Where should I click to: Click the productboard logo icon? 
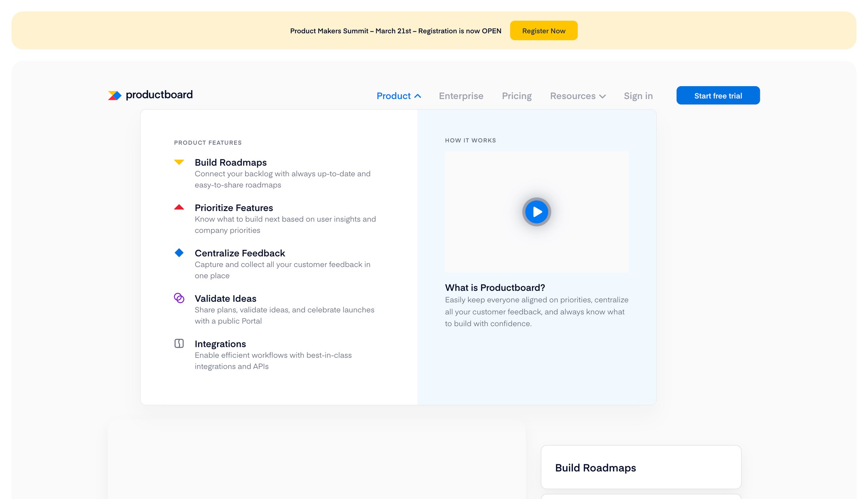[115, 96]
